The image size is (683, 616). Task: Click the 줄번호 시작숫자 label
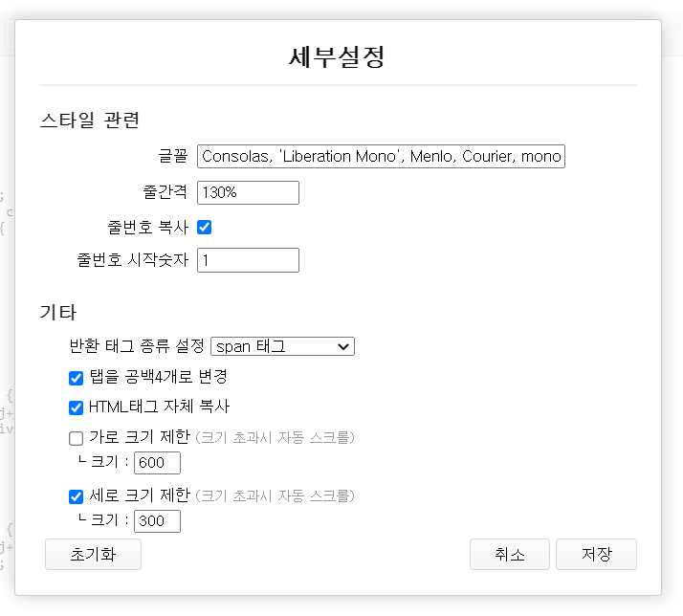(x=133, y=260)
